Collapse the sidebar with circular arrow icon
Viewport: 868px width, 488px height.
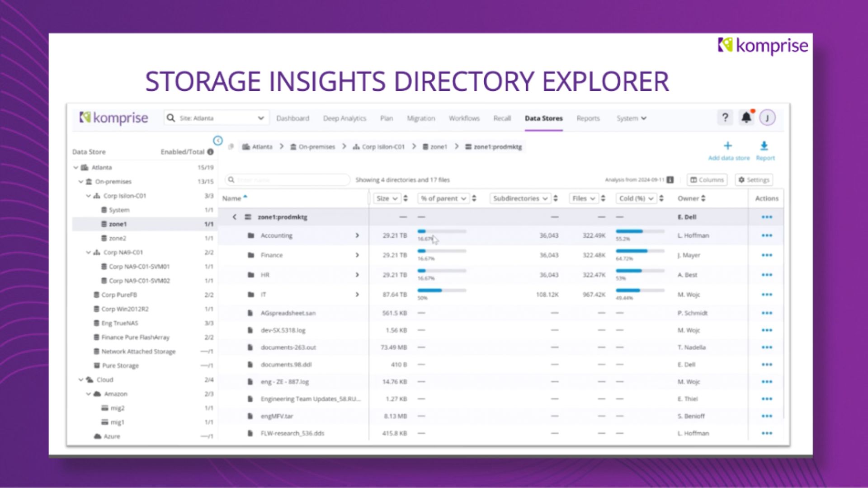tap(218, 141)
